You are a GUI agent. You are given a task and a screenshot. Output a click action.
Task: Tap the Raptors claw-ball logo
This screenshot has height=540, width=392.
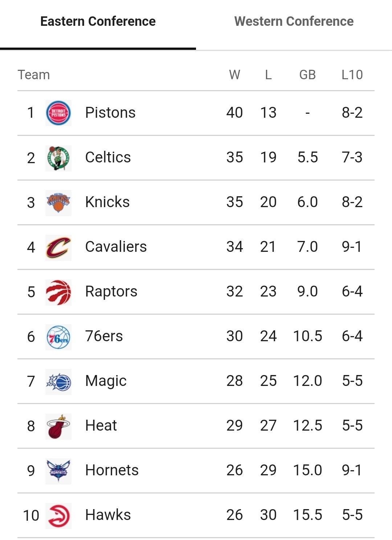coord(58,292)
